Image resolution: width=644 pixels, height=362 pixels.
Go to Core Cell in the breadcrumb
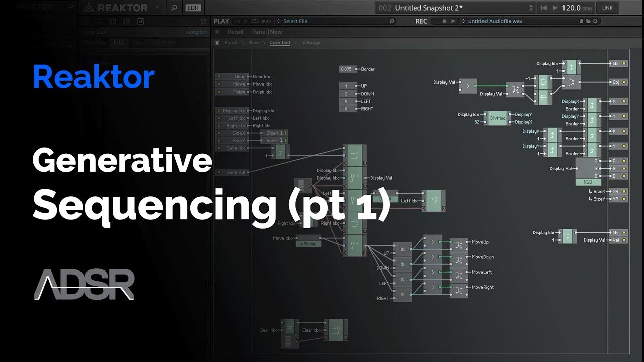tap(280, 43)
